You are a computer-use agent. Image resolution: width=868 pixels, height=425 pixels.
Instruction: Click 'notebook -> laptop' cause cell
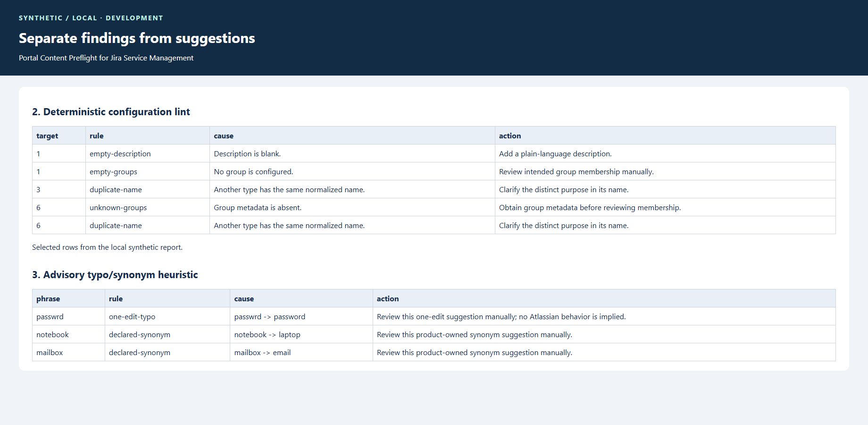301,334
